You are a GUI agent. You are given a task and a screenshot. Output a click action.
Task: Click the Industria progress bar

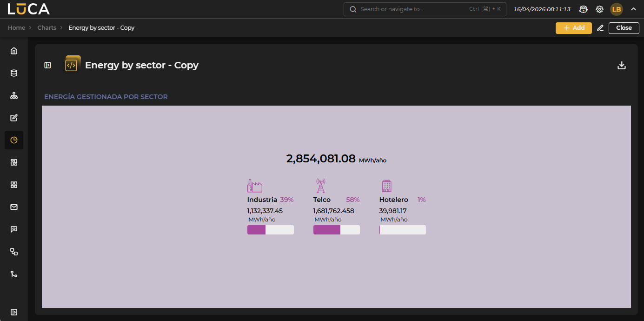pos(271,230)
